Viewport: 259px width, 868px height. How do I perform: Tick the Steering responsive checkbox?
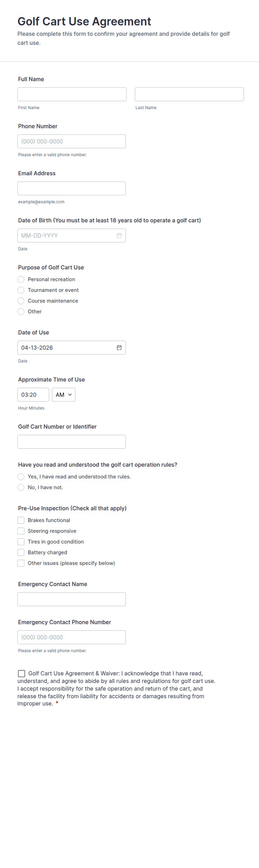21,531
